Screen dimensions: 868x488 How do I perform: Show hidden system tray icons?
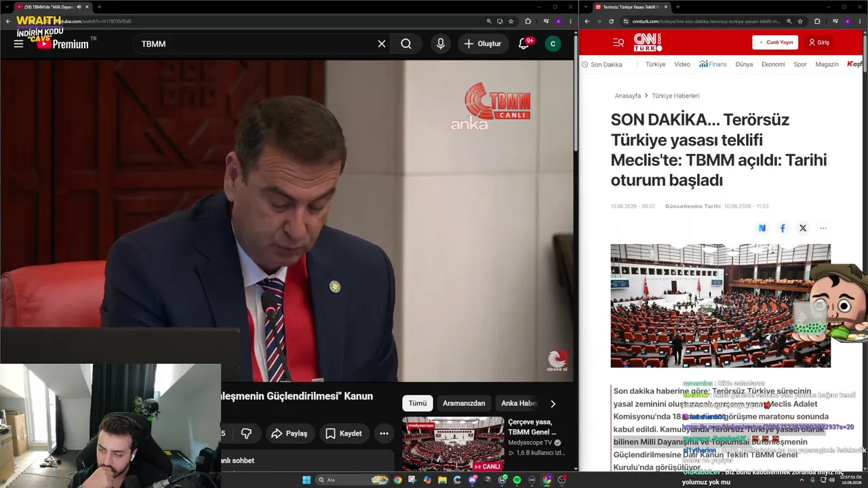point(803,480)
